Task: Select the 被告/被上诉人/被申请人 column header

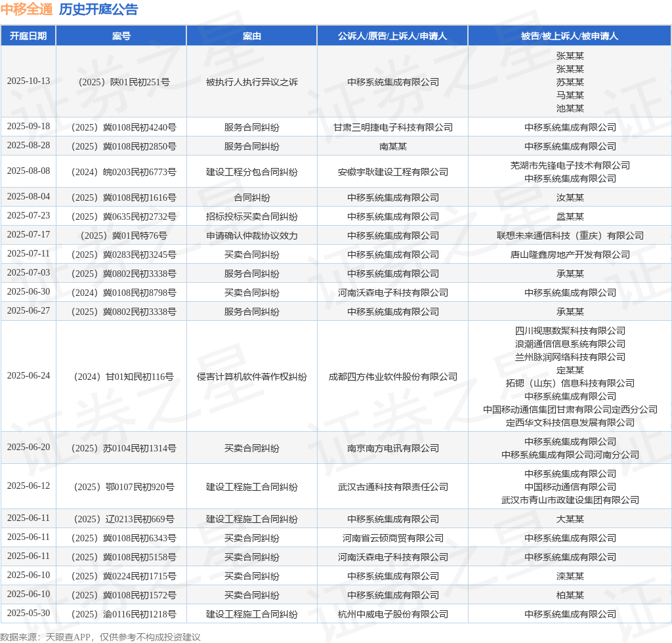Action: point(570,36)
